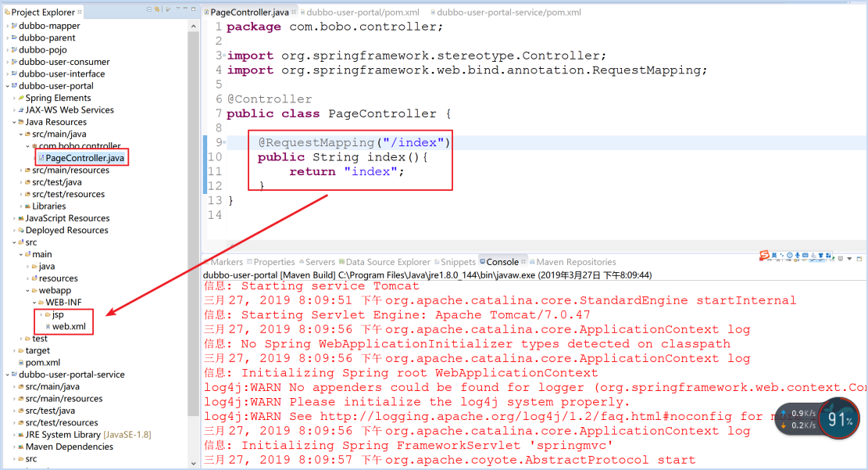Open Data Source Explorer tab

(388, 262)
